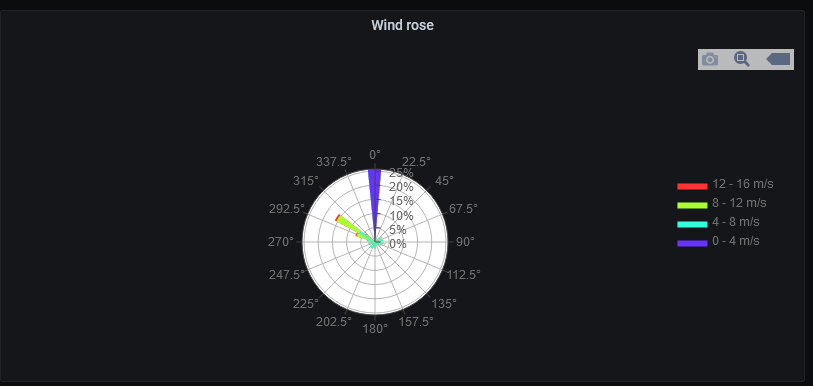Click the yellow-green legend color swatch
This screenshot has width=813, height=386.
tap(692, 205)
